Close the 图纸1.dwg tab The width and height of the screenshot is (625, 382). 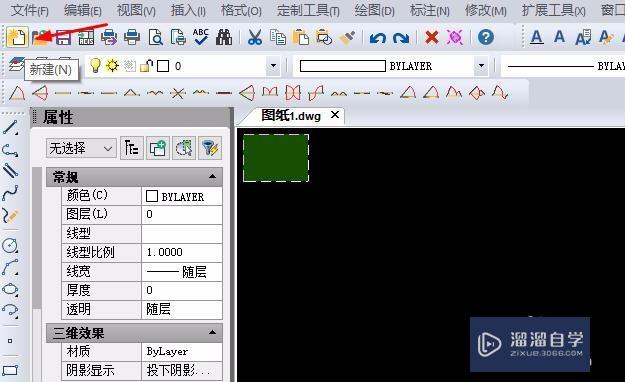click(335, 115)
